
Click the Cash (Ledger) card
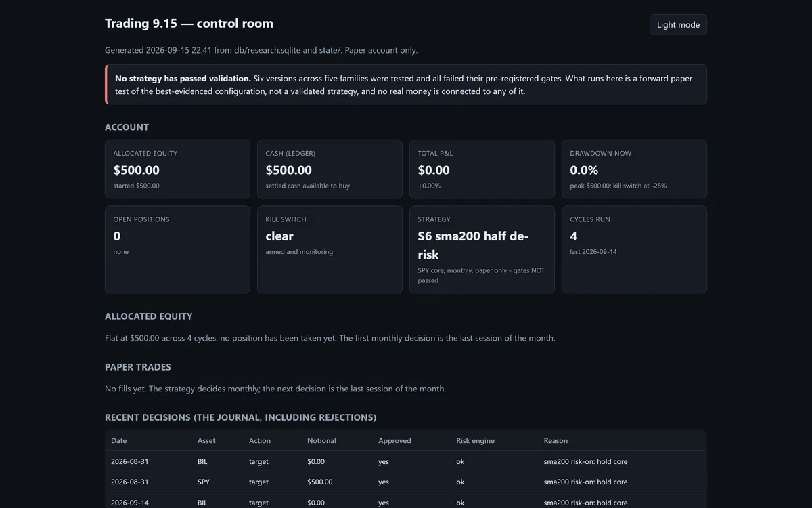click(330, 169)
